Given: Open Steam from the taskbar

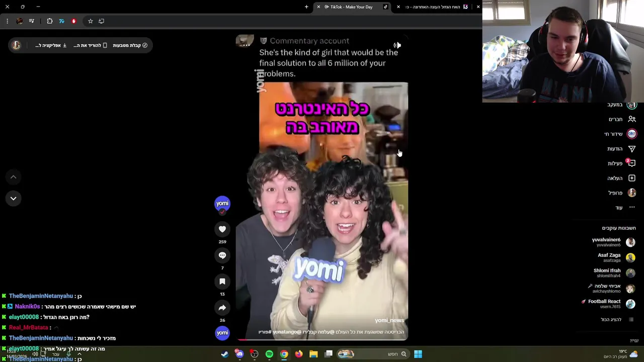Looking at the screenshot, I should pos(225,354).
